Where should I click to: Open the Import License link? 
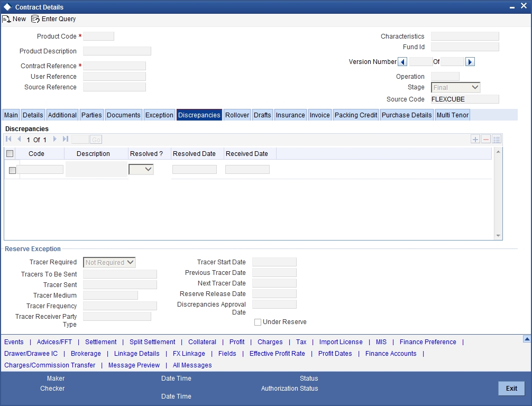[341, 342]
